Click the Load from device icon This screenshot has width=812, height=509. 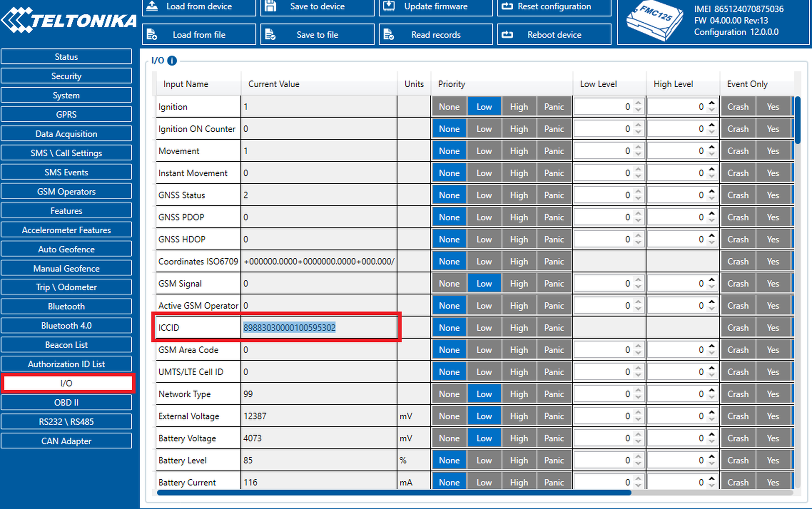[x=152, y=6]
